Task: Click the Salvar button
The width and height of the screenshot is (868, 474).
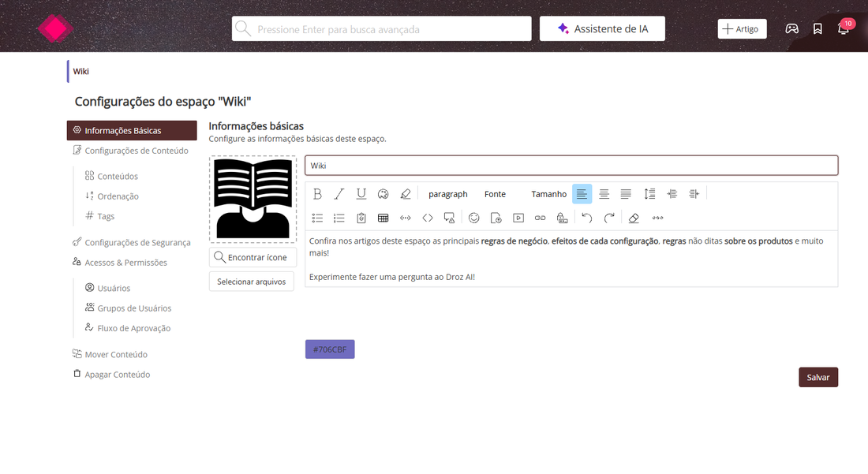Action: tap(818, 377)
